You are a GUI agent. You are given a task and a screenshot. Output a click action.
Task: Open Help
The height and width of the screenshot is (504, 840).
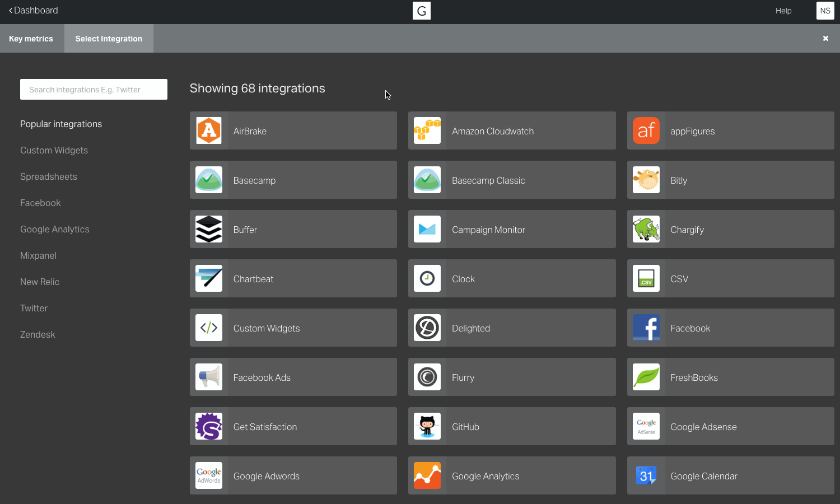click(x=783, y=11)
